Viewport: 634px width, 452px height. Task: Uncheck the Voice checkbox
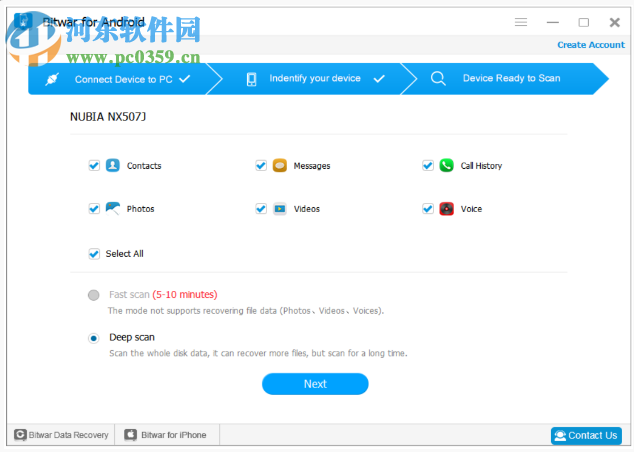(x=428, y=209)
